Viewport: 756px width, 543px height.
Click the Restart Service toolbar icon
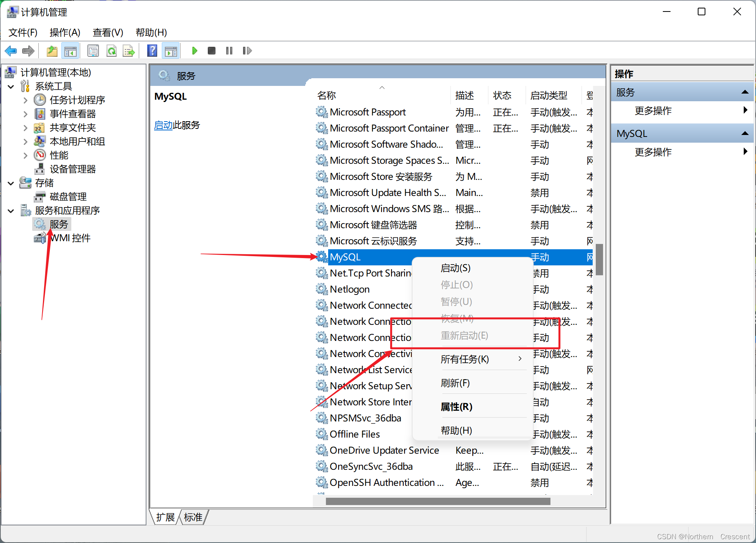click(247, 51)
